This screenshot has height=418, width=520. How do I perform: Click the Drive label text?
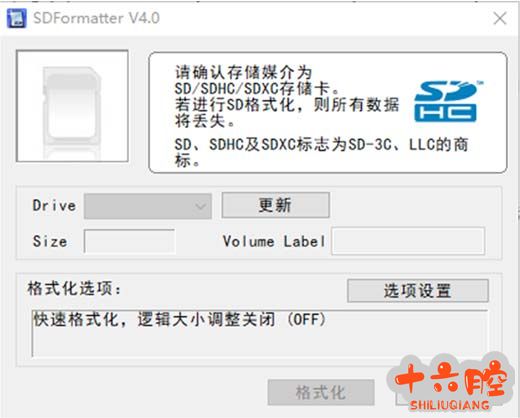(54, 206)
